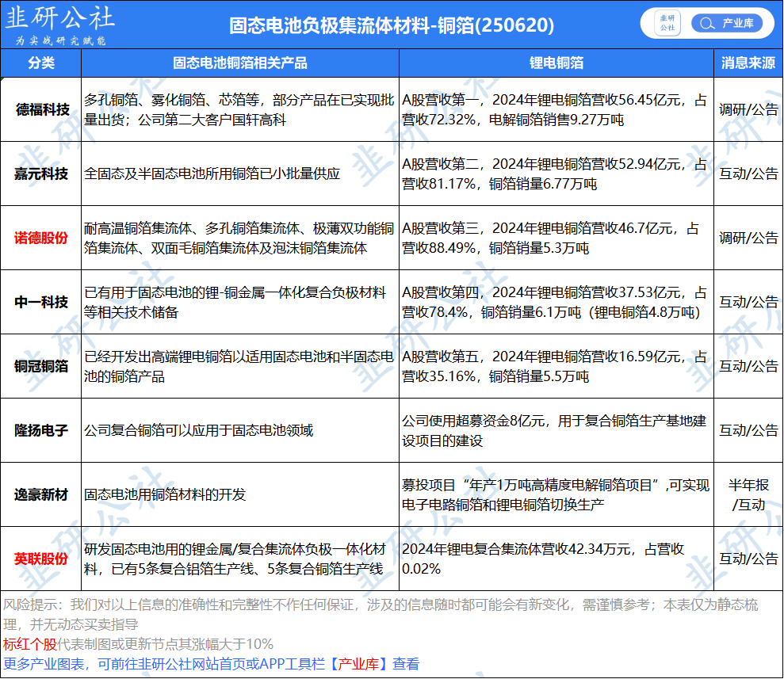Click the 锂电铜箔 column header
784x679 pixels.
coord(556,63)
